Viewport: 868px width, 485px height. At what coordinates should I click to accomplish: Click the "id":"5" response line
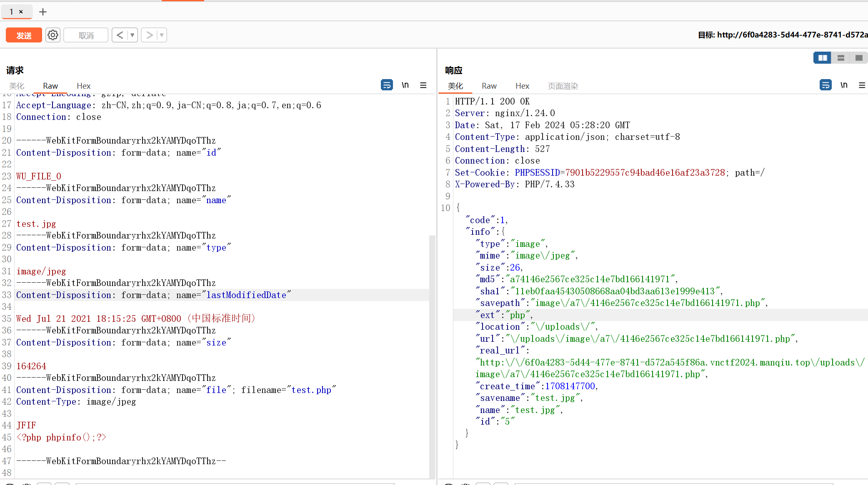tap(495, 422)
